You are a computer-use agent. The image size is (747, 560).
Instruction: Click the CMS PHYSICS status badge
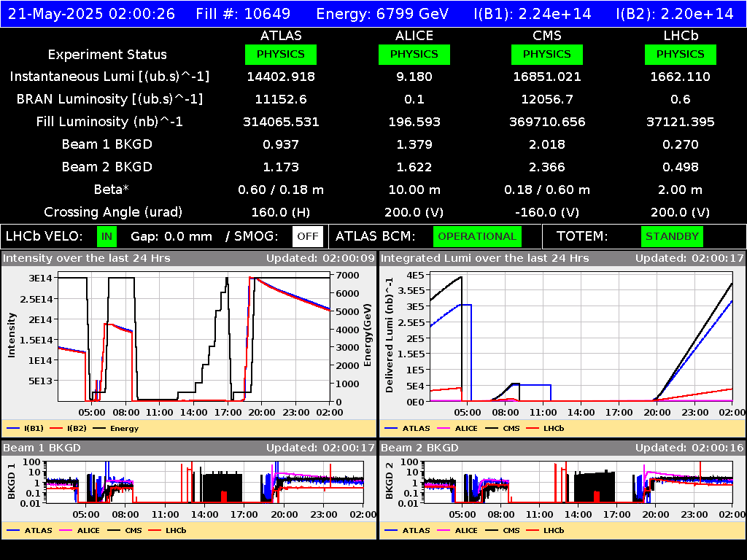coord(547,54)
